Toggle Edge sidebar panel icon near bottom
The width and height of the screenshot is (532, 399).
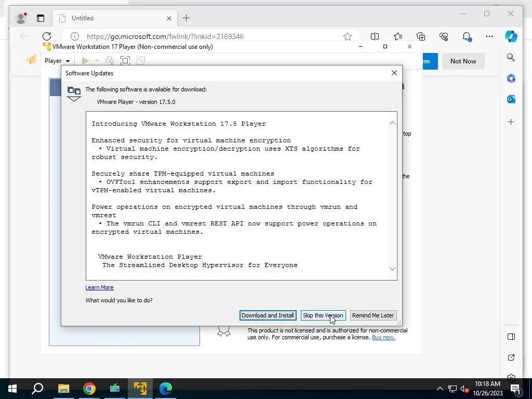point(511,337)
